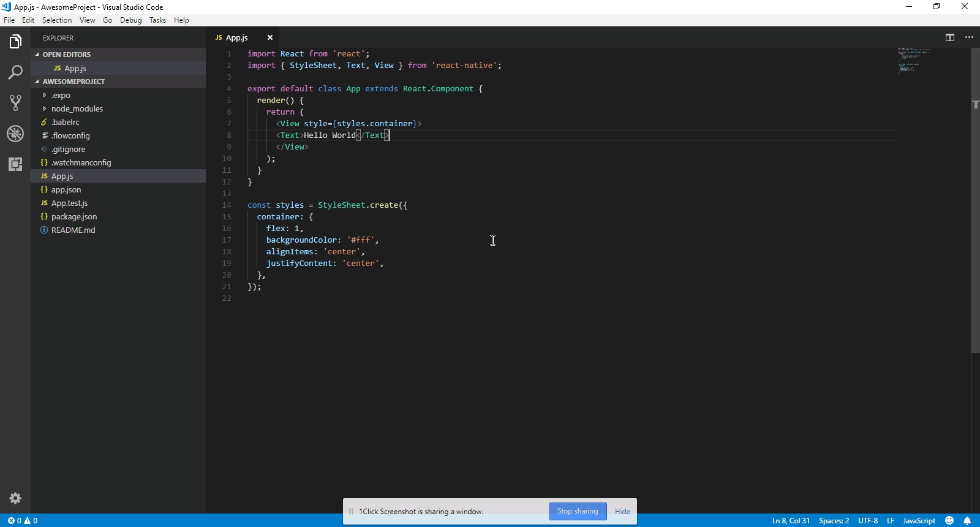980x527 pixels.
Task: Change end of line sequence LF
Action: pyautogui.click(x=891, y=521)
